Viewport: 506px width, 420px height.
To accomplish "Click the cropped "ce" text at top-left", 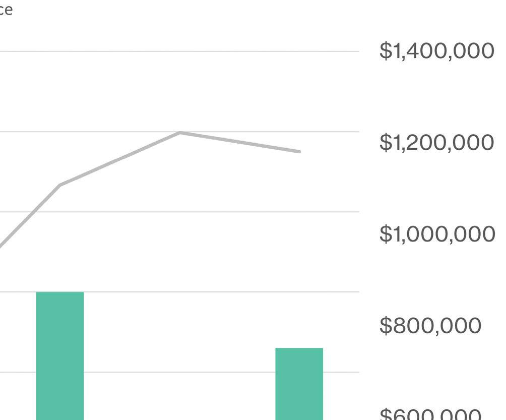I will tap(6, 10).
